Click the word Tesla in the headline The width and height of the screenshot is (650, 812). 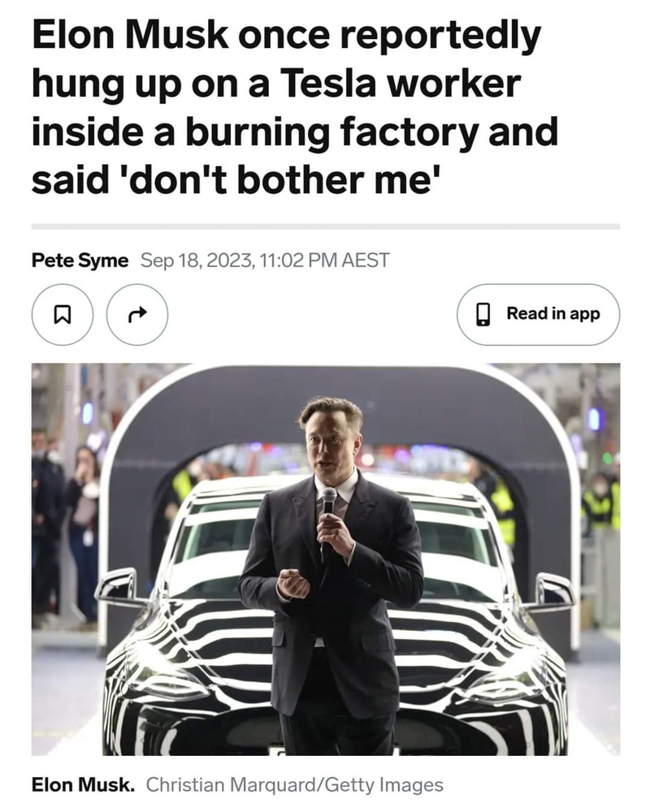point(328,84)
